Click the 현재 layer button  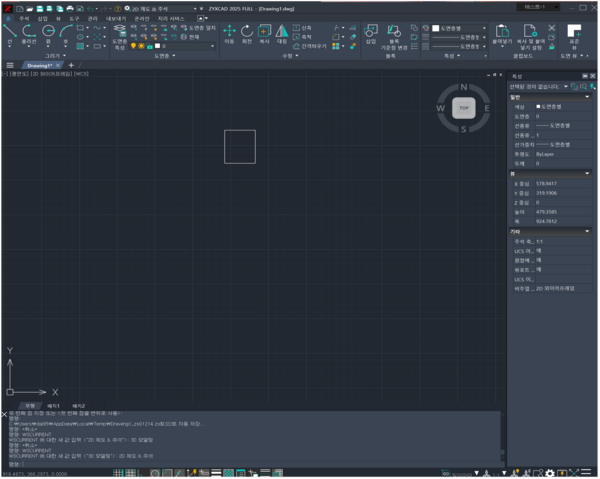190,37
